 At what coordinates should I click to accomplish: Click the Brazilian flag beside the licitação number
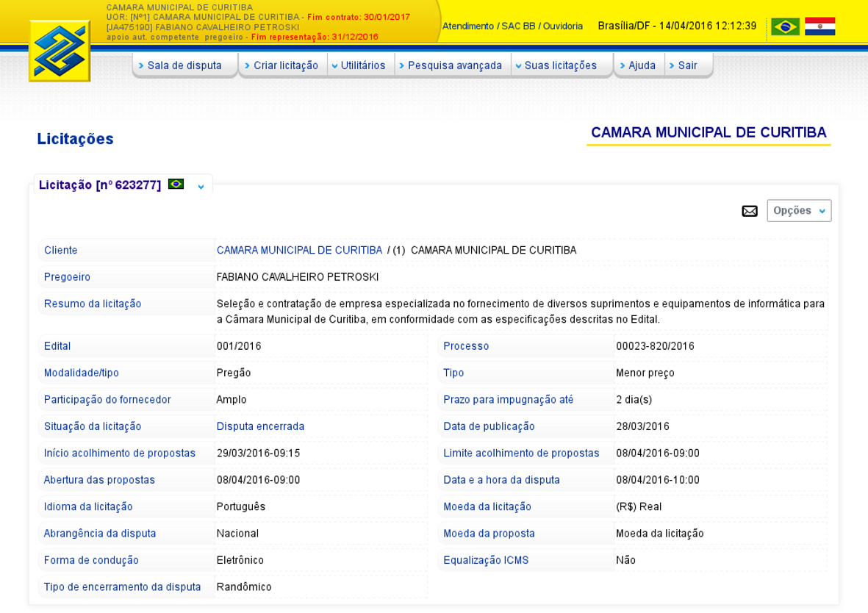[x=175, y=185]
